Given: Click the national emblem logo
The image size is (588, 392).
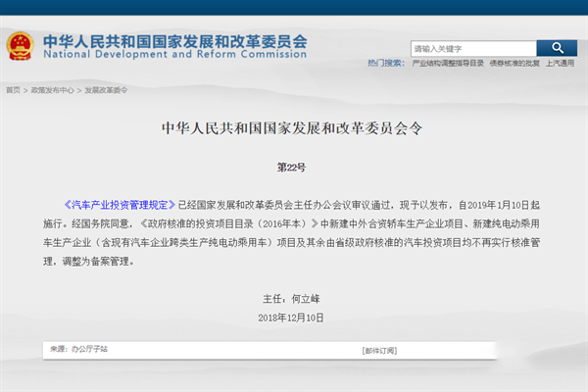Looking at the screenshot, I should click(x=19, y=46).
